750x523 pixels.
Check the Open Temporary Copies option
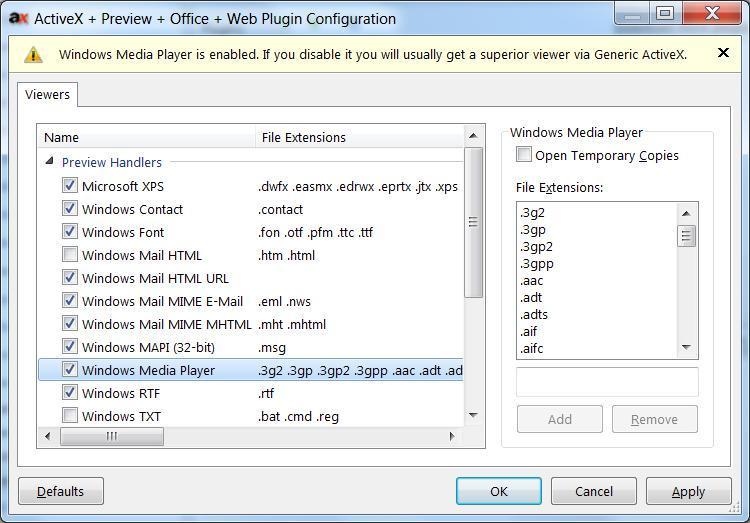tap(524, 155)
